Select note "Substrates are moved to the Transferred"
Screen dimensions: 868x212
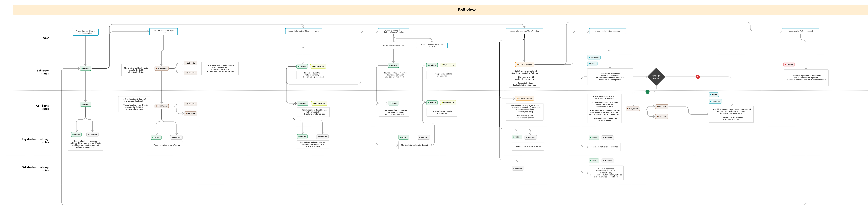610,77
